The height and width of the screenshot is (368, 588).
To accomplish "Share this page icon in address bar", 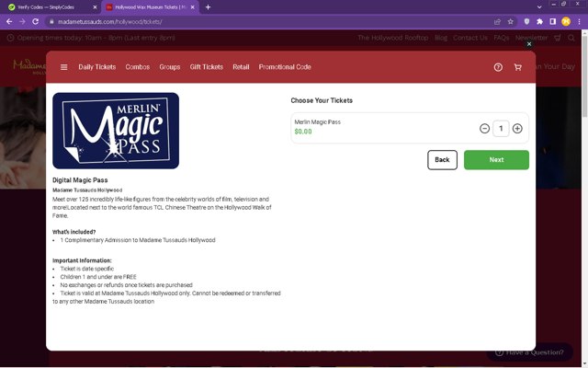I will click(497, 22).
